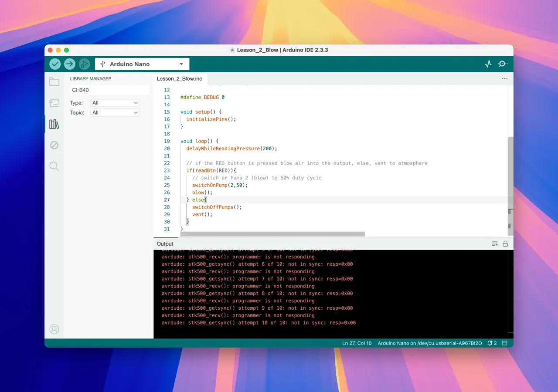Click the switchOffPumps(); line
Image resolution: width=558 pixels, height=392 pixels.
point(217,207)
